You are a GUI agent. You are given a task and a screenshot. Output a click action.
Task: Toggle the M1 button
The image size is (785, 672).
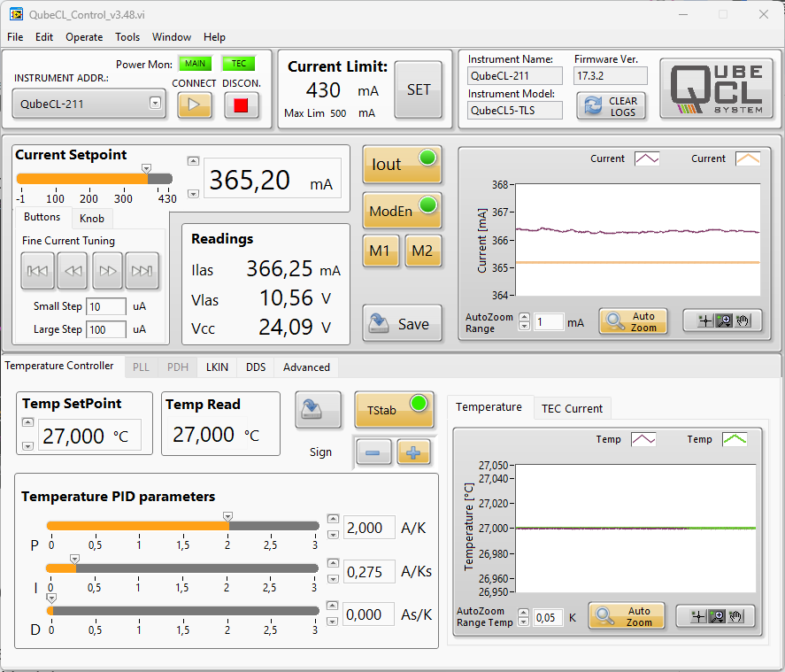coord(381,250)
